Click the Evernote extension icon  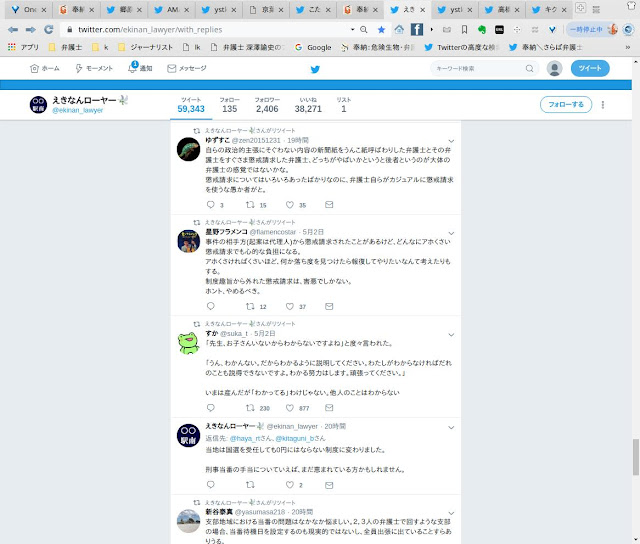tap(482, 29)
